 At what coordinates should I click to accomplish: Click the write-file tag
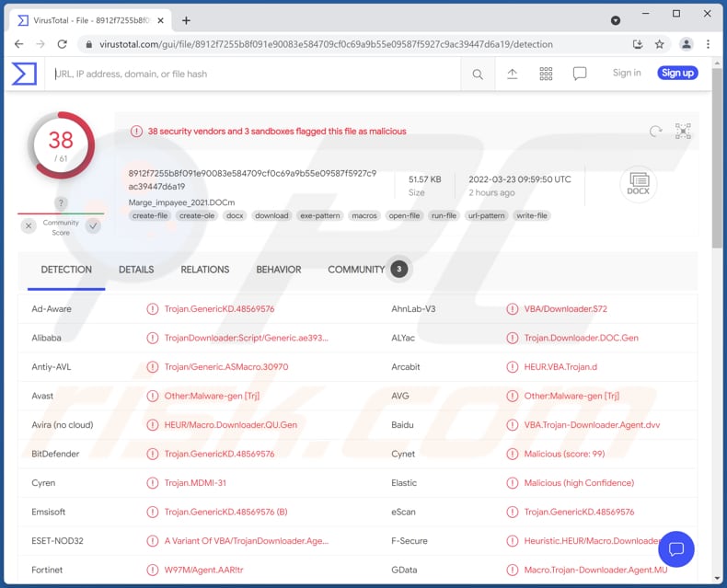[532, 215]
